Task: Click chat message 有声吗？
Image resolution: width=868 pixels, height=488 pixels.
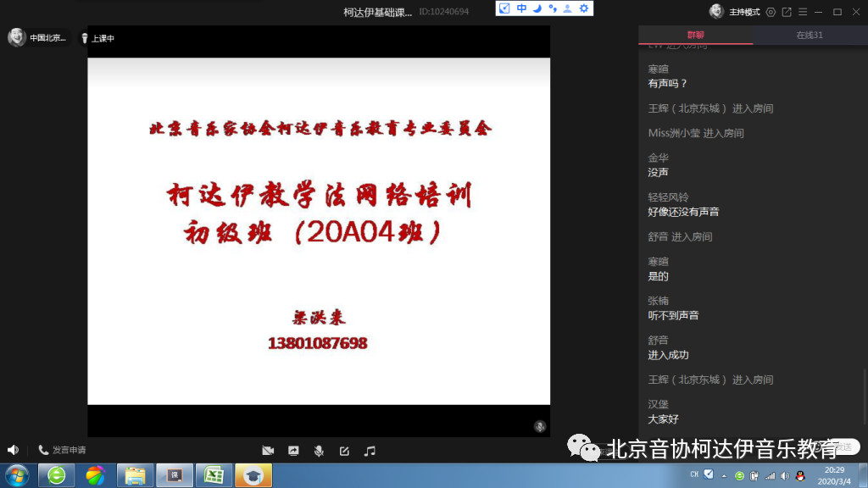Action: click(668, 84)
